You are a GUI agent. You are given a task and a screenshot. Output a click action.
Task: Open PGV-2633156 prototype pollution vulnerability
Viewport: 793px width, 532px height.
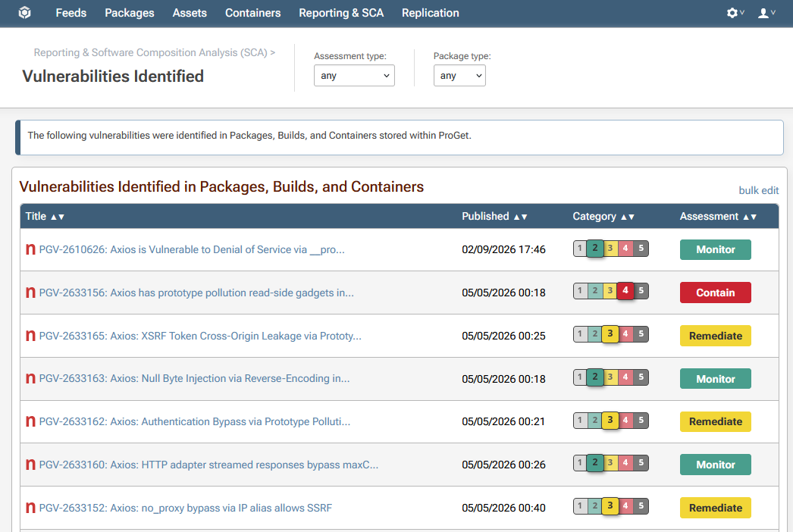point(196,293)
